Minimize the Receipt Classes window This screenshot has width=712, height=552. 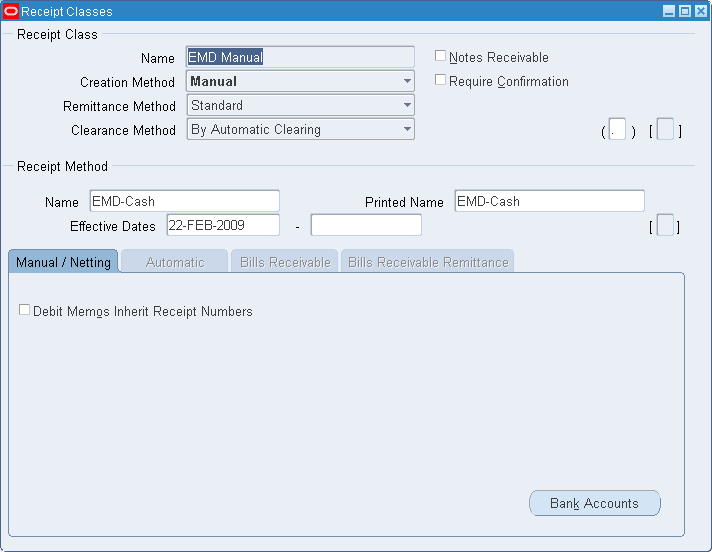click(x=669, y=11)
